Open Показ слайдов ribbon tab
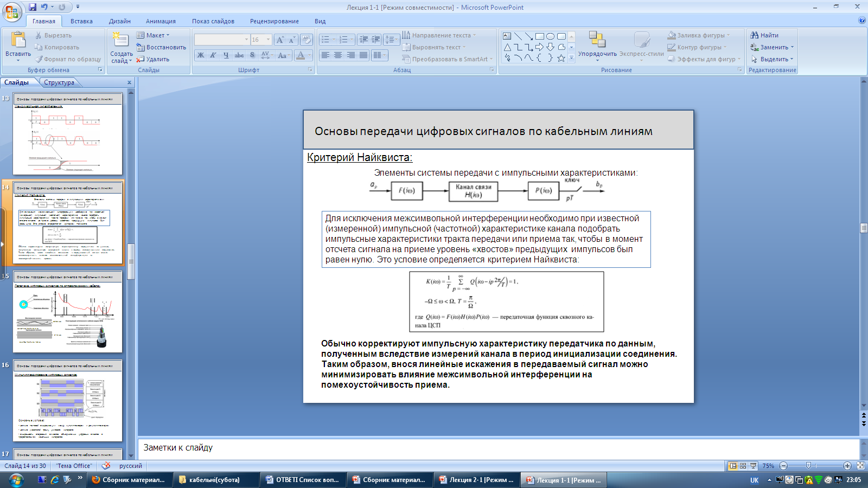 tap(213, 21)
